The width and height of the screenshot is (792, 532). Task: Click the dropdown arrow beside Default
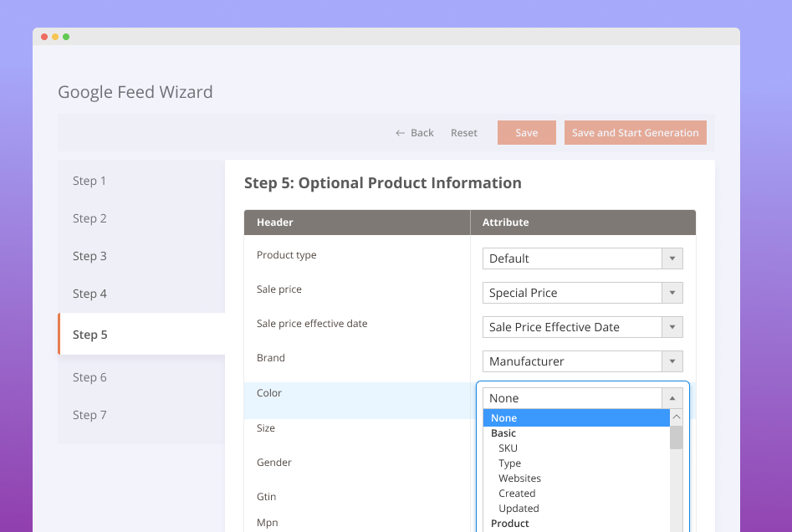click(672, 258)
